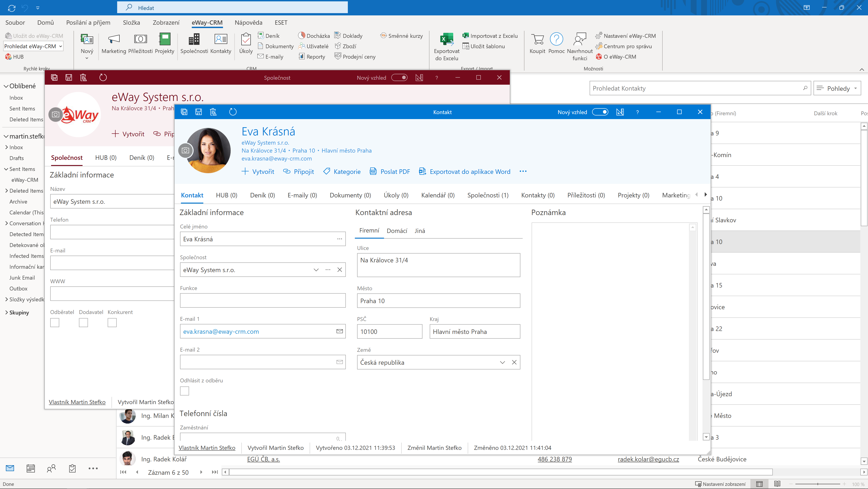The height and width of the screenshot is (489, 868).
Task: Toggle Nový vzhled in Společnost window
Action: pos(399,78)
